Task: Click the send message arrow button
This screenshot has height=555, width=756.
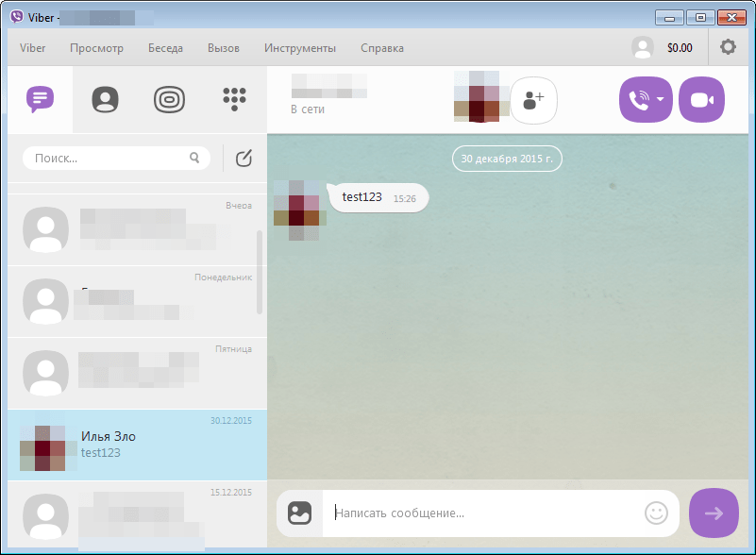Action: tap(714, 513)
